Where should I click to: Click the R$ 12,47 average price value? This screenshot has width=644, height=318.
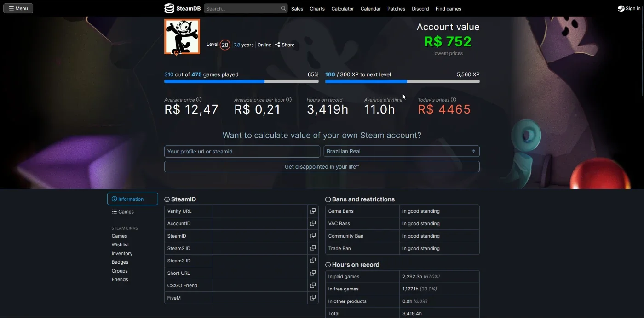pyautogui.click(x=191, y=109)
